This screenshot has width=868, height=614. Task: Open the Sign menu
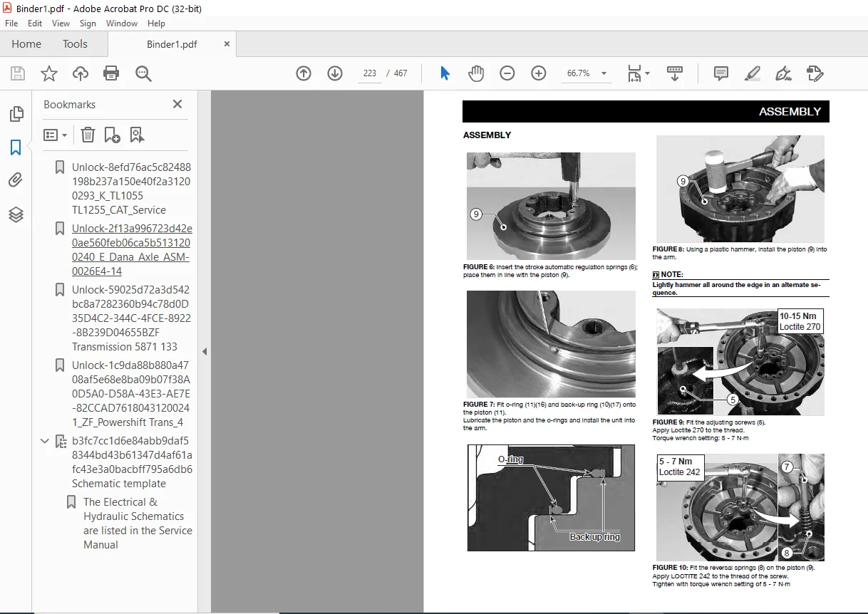tap(88, 24)
